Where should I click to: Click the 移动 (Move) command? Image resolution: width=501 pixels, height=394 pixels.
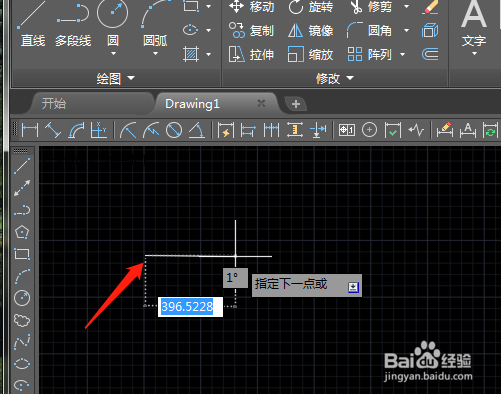tap(251, 7)
